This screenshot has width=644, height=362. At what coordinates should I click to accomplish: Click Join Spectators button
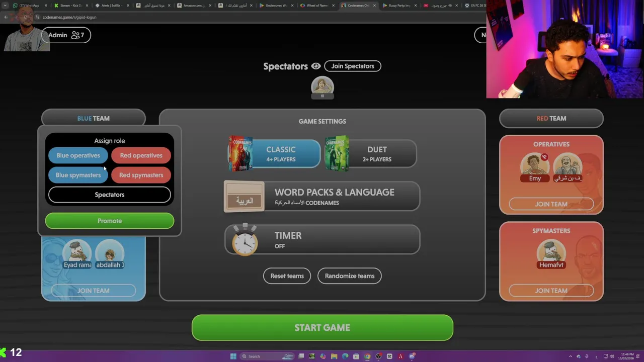pos(353,66)
